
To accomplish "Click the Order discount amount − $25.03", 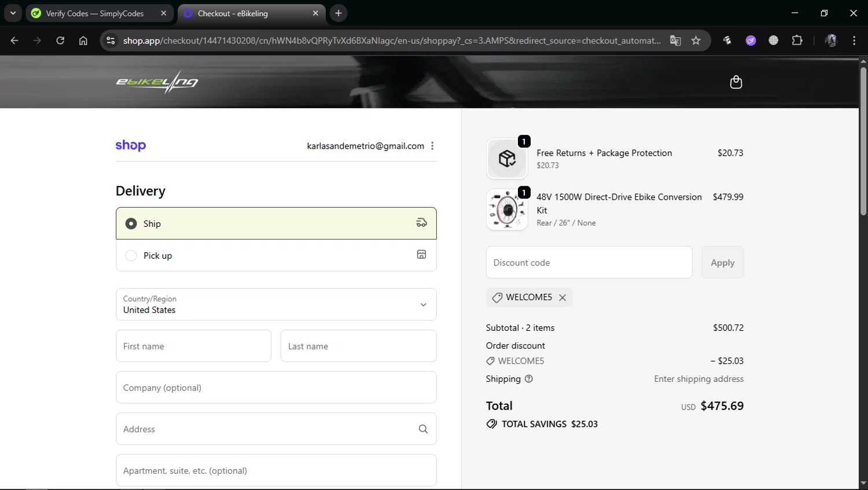I will pos(727,361).
